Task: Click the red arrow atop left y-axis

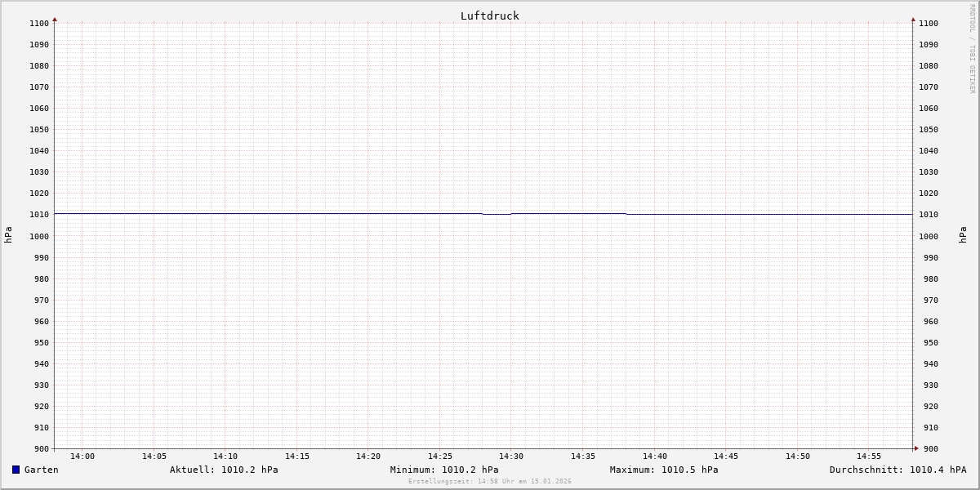Action: (x=55, y=19)
